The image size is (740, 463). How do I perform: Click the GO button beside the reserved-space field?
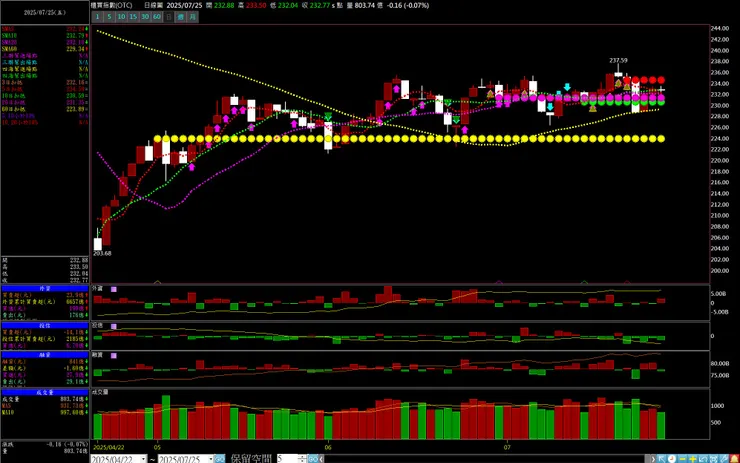pyautogui.click(x=313, y=459)
